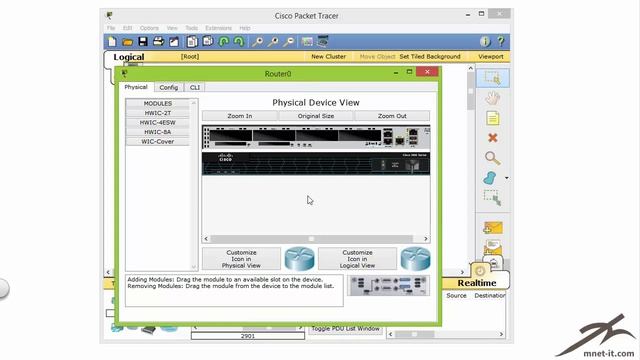The width and height of the screenshot is (640, 360).
Task: Select the HWIC-2T module
Action: [158, 113]
